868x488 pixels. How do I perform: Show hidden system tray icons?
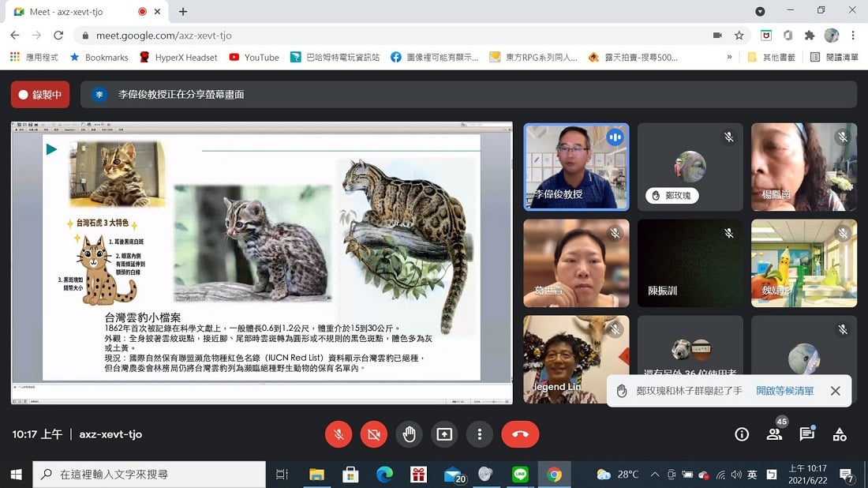coord(655,475)
